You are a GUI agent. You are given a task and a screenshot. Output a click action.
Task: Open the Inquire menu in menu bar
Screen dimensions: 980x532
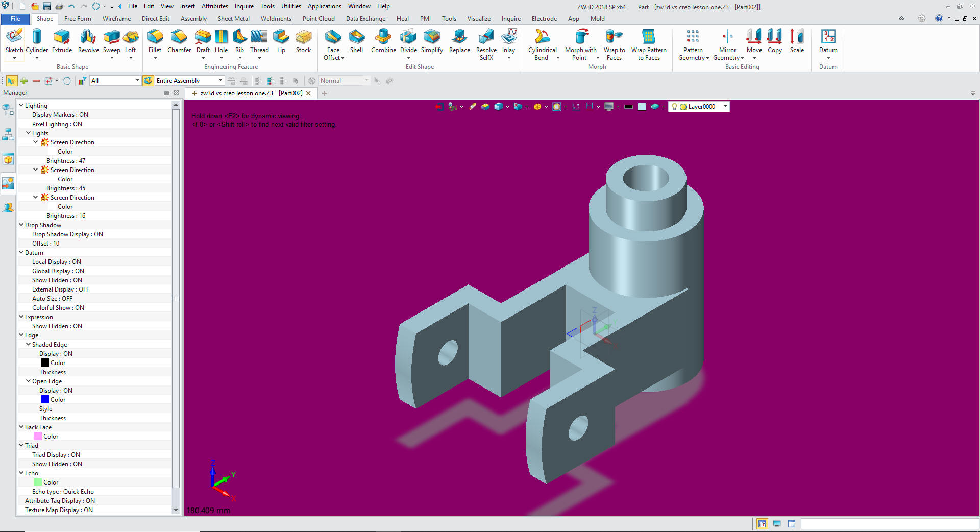(244, 6)
